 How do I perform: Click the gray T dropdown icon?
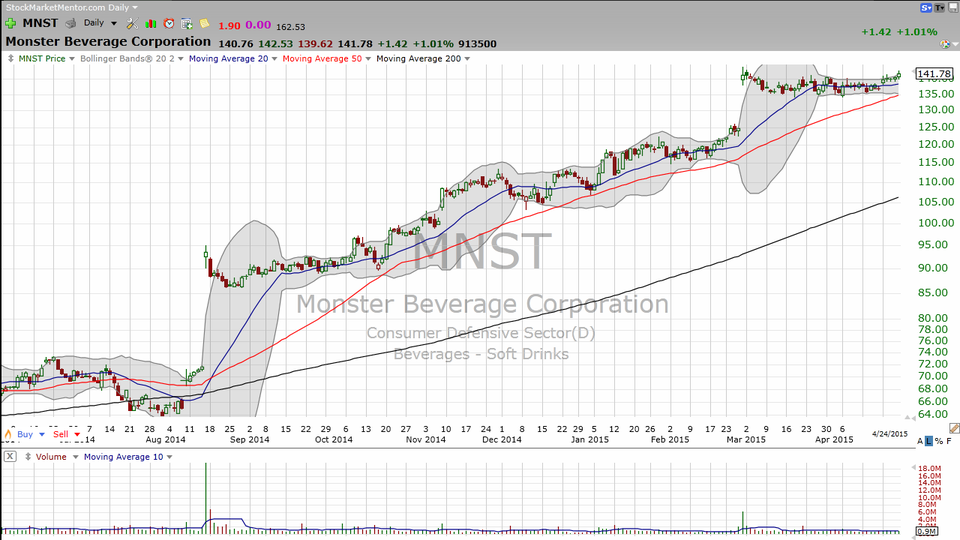coord(939,8)
